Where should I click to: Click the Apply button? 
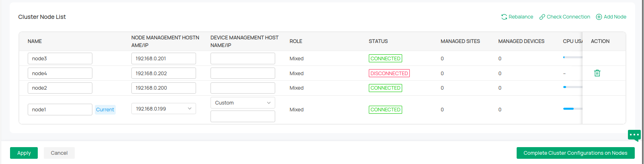pyautogui.click(x=24, y=153)
